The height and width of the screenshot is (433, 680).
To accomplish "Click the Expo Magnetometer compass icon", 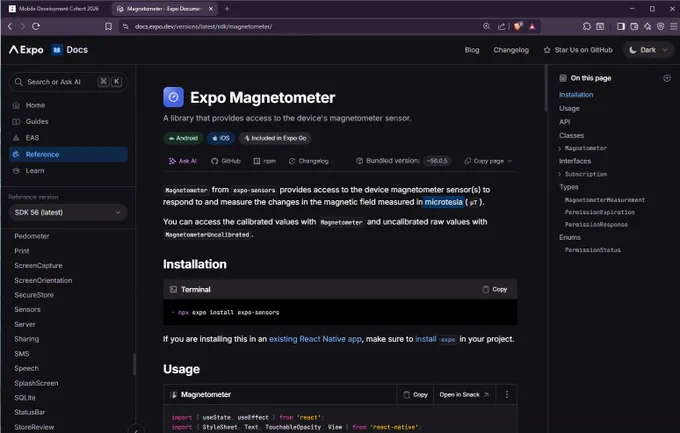I will tap(173, 97).
